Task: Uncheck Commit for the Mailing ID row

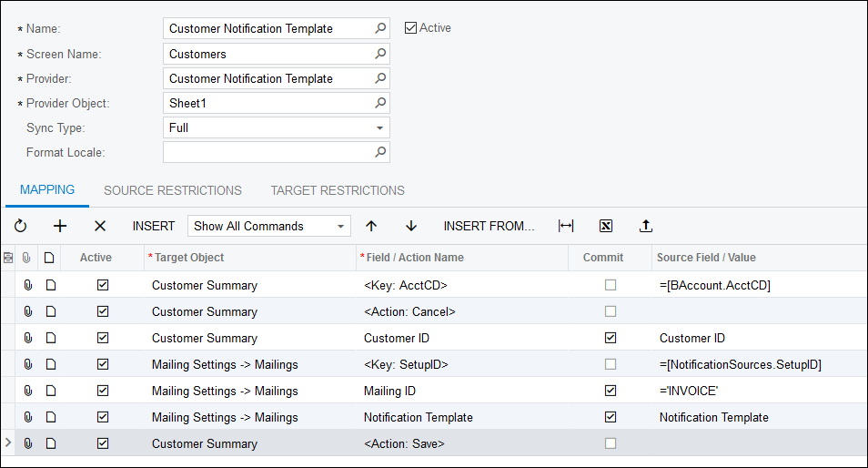Action: (x=611, y=391)
